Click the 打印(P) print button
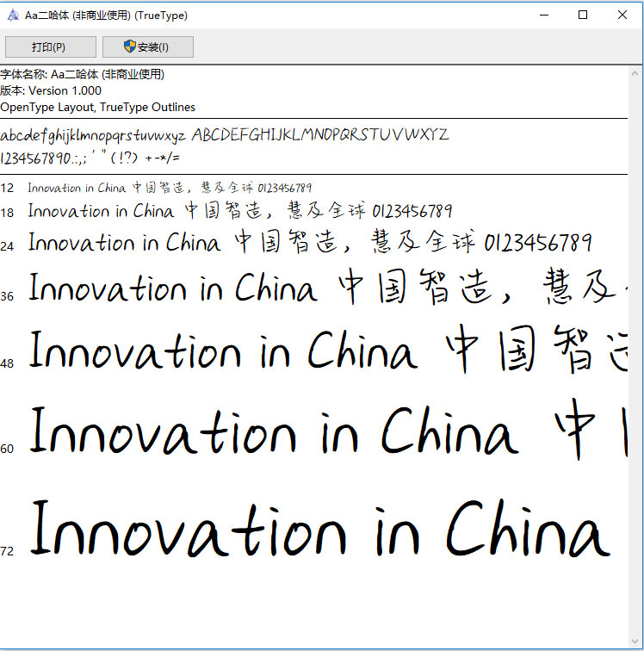 tap(50, 46)
